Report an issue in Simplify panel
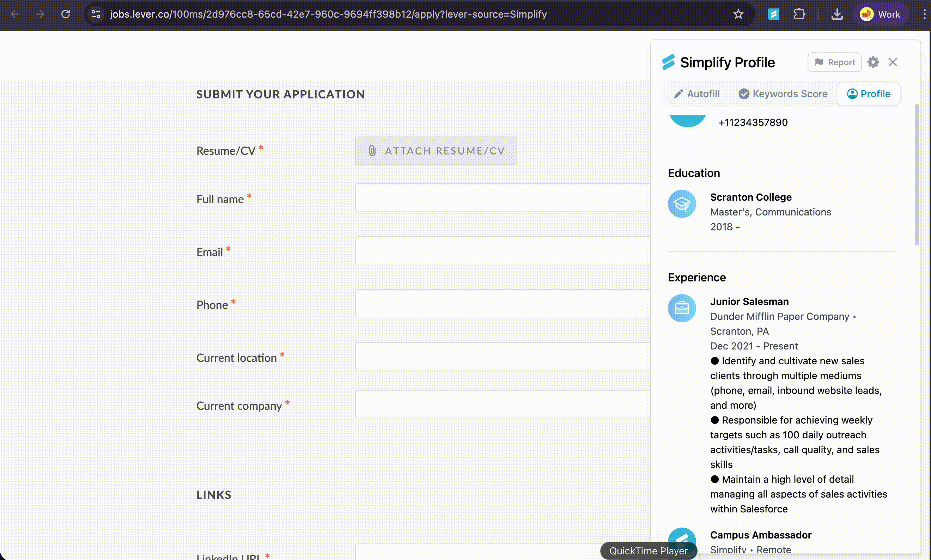The image size is (931, 560). click(x=834, y=62)
